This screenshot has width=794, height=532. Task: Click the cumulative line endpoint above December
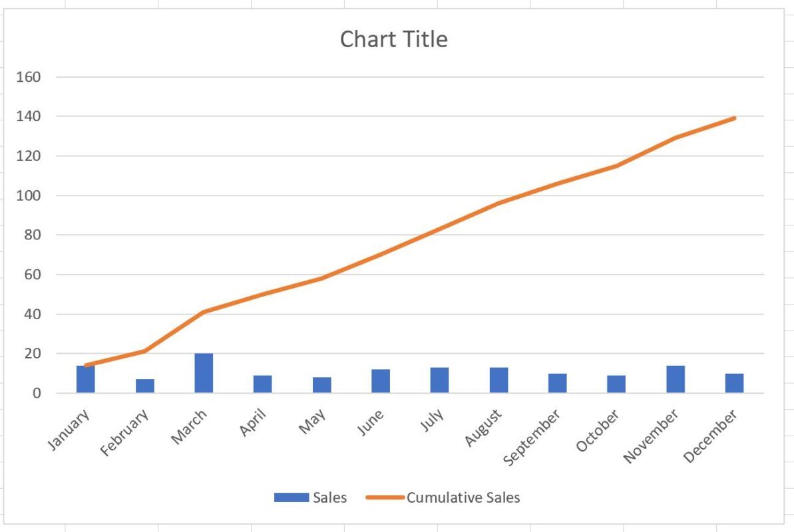pyautogui.click(x=734, y=118)
